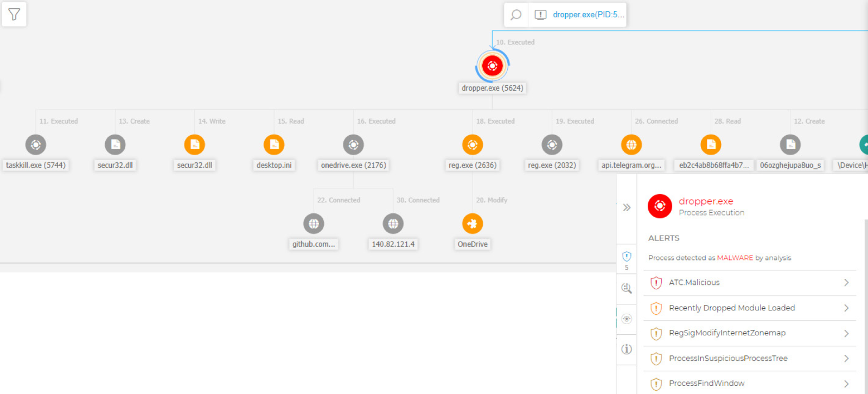Select the taskkill.exe (5744) process node
The image size is (868, 394).
(36, 145)
